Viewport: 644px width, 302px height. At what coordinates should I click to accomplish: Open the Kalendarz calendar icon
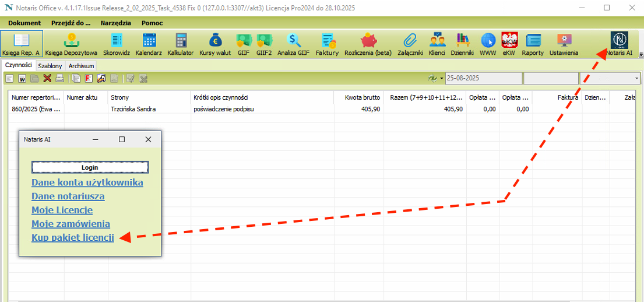149,44
